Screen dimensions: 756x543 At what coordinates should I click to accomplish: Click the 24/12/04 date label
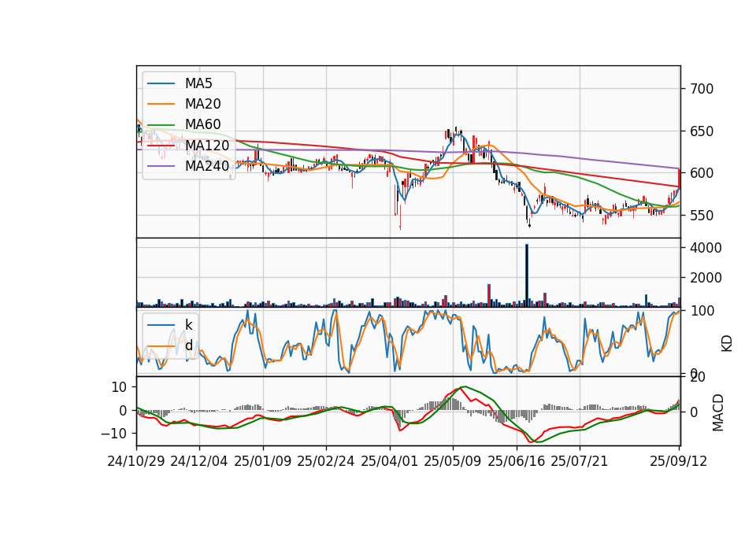(199, 461)
